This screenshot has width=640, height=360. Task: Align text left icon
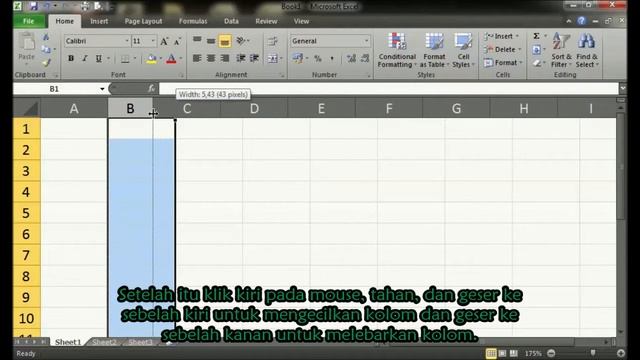pos(197,58)
